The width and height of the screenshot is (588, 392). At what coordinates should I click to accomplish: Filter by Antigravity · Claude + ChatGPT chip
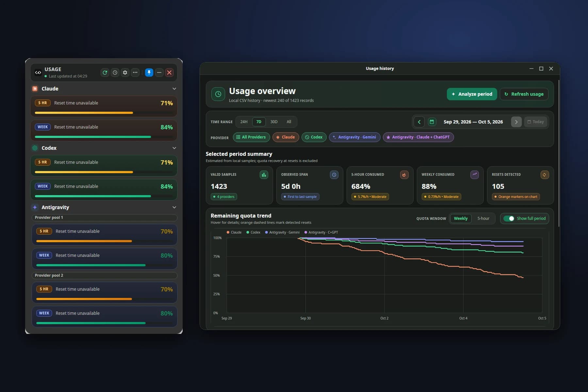tap(418, 137)
